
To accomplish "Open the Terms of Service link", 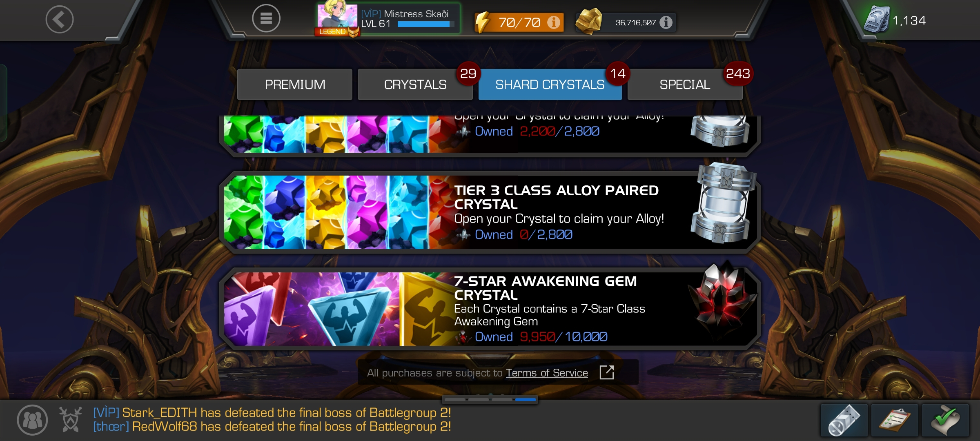I will pyautogui.click(x=547, y=373).
